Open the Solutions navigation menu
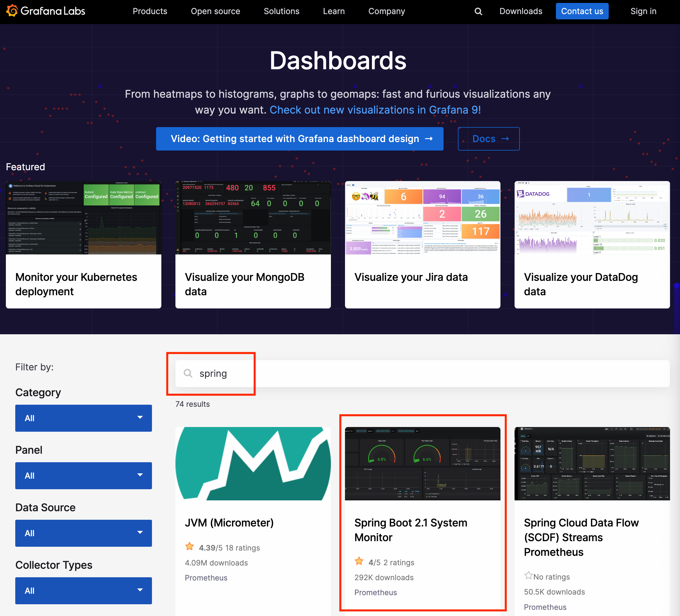680x616 pixels. [x=281, y=11]
